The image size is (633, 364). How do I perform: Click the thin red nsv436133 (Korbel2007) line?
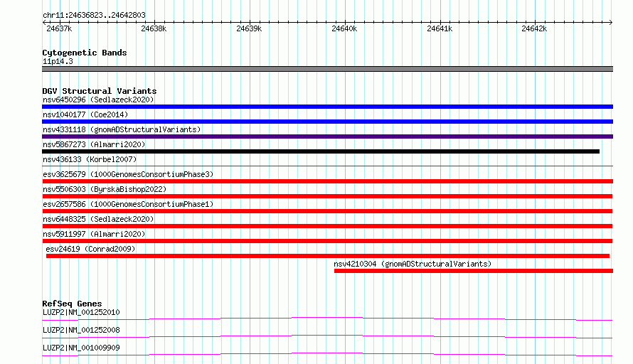click(327, 166)
